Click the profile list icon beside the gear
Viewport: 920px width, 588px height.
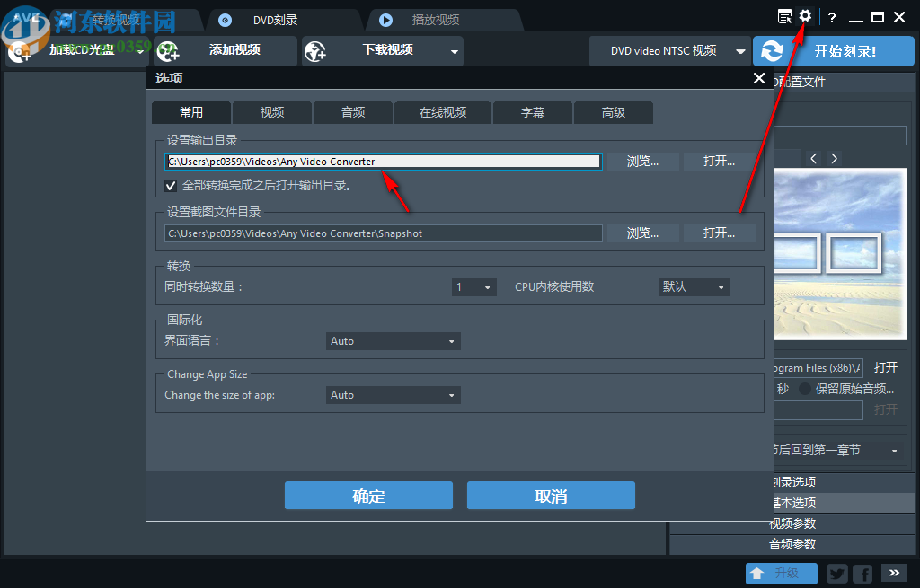[783, 16]
